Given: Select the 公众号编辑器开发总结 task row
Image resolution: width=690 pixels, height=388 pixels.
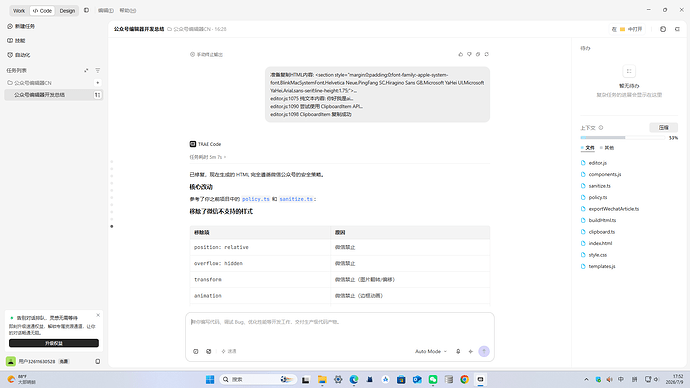Looking at the screenshot, I should coord(54,95).
